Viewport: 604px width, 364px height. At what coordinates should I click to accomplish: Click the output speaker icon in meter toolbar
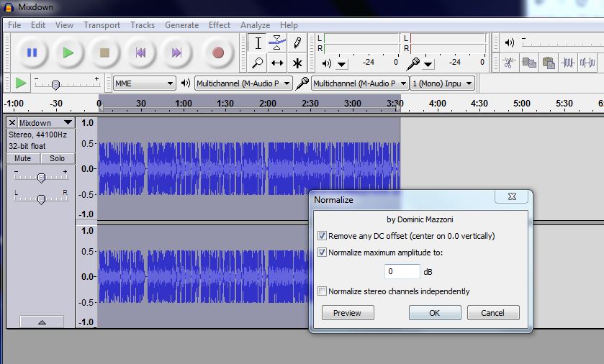[327, 63]
